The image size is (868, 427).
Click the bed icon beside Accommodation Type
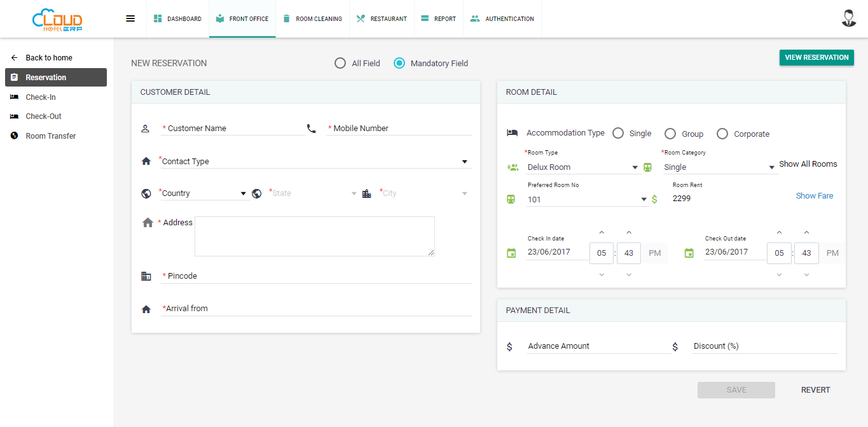pyautogui.click(x=512, y=133)
